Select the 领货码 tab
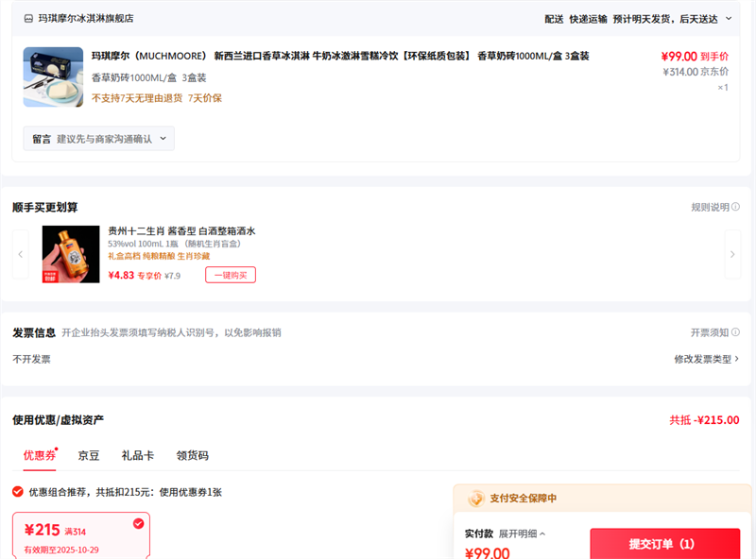This screenshot has height=559, width=756. click(x=192, y=455)
